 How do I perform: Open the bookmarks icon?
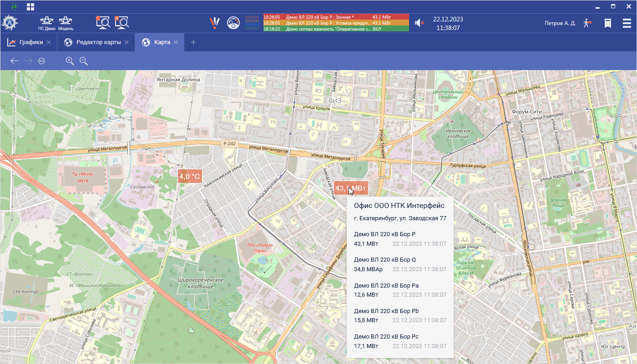tap(607, 23)
